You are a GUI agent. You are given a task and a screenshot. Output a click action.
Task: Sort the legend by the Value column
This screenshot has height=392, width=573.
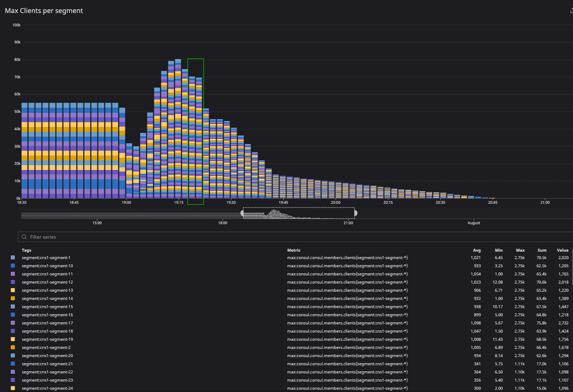[563, 250]
